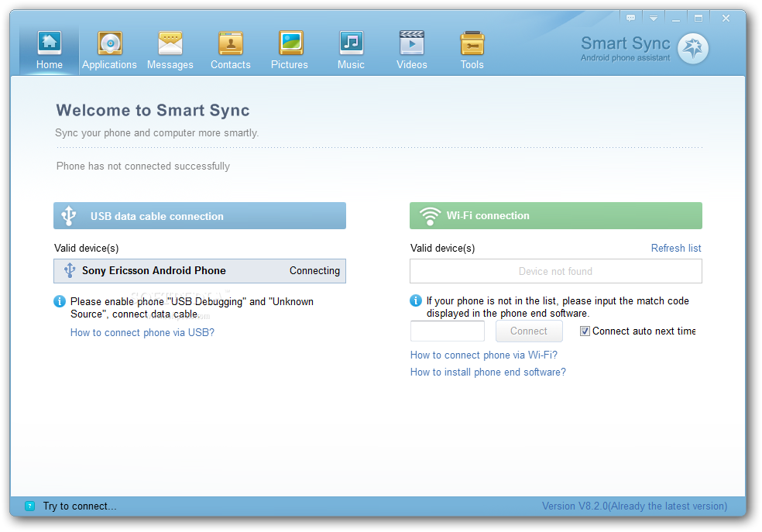Open the Messages envelope icon
Viewport: 762px width, 532px height.
click(x=170, y=43)
